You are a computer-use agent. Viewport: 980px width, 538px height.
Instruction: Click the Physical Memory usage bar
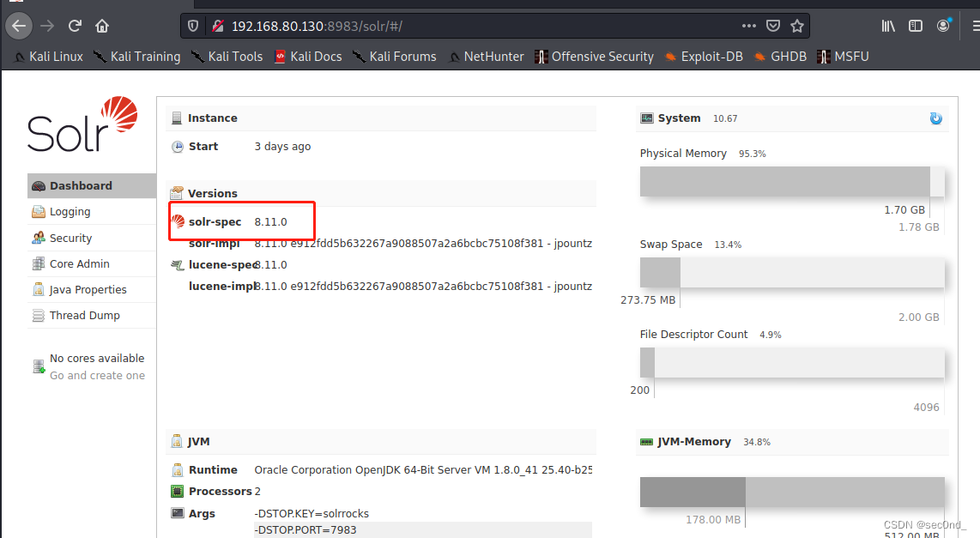point(792,181)
